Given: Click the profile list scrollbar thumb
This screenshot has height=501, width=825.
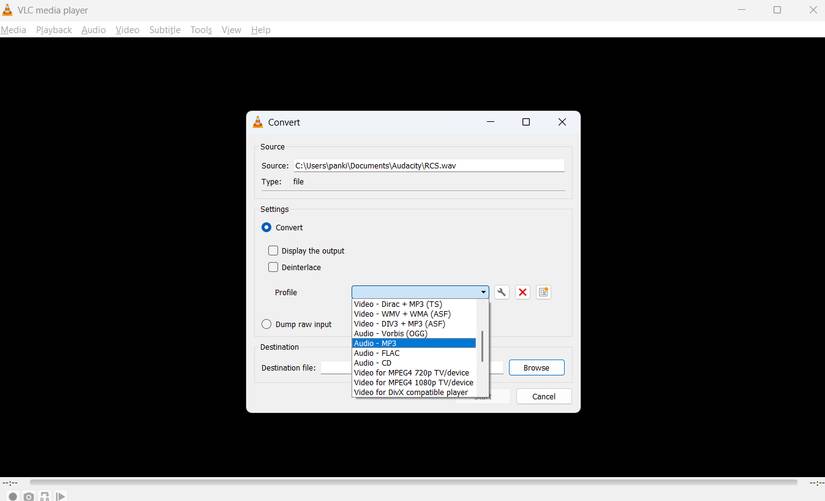Looking at the screenshot, I should (482, 346).
